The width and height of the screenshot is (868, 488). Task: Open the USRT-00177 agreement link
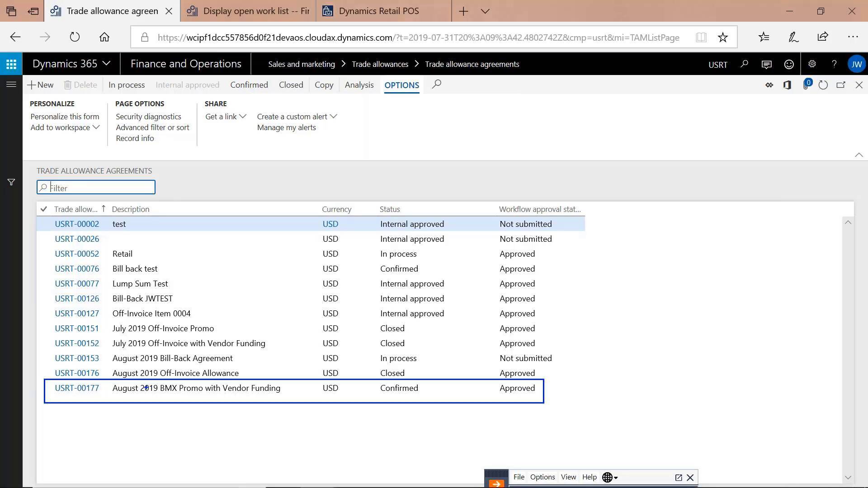click(77, 388)
